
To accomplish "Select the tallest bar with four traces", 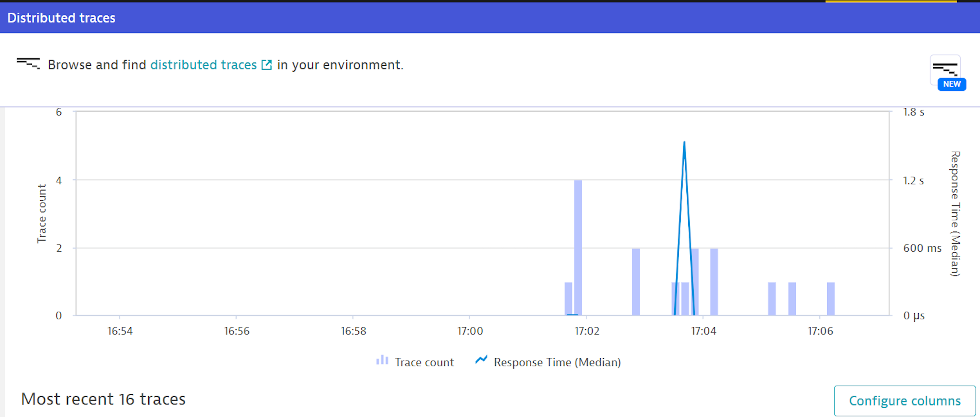I will tap(578, 247).
